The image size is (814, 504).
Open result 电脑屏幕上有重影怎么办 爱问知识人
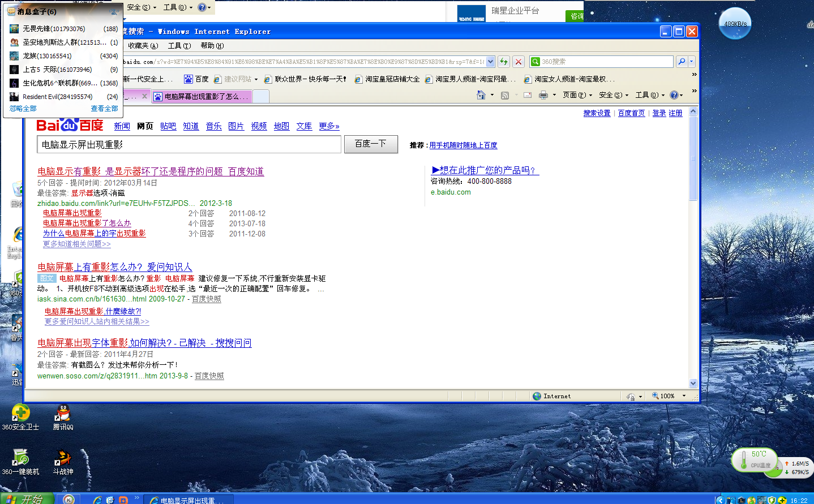(115, 267)
